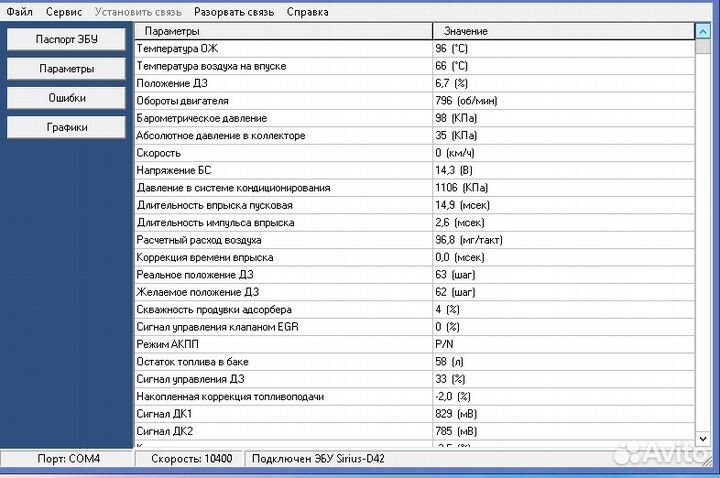Select the Желаемое положение ДЗ row
The height and width of the screenshot is (478, 720).
[415, 292]
